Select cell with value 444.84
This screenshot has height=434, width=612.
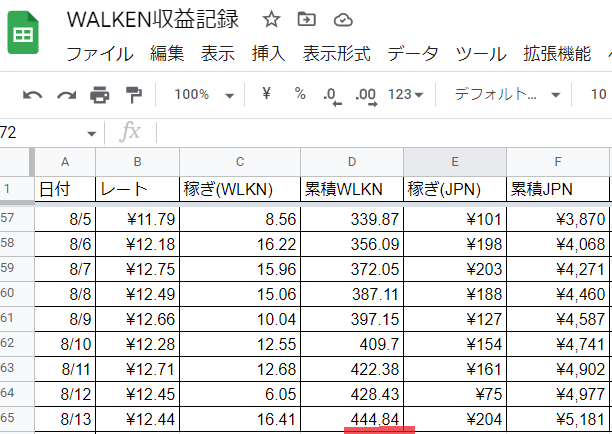352,419
